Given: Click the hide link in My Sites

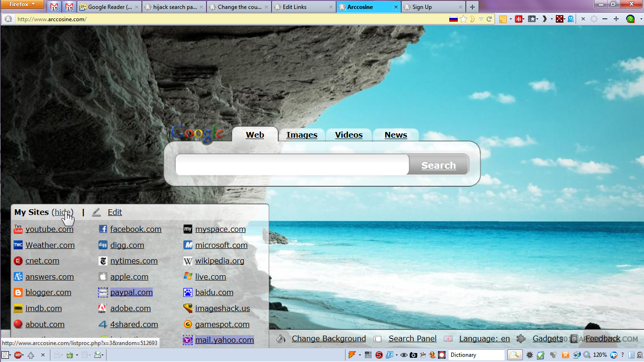Looking at the screenshot, I should (x=63, y=212).
